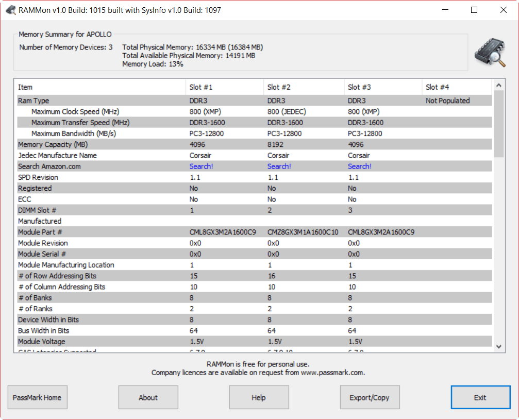Screen dimensions: 519x420
Task: Click Slot #1 part number CML8GX3M2A1600C9
Action: pyautogui.click(x=223, y=232)
